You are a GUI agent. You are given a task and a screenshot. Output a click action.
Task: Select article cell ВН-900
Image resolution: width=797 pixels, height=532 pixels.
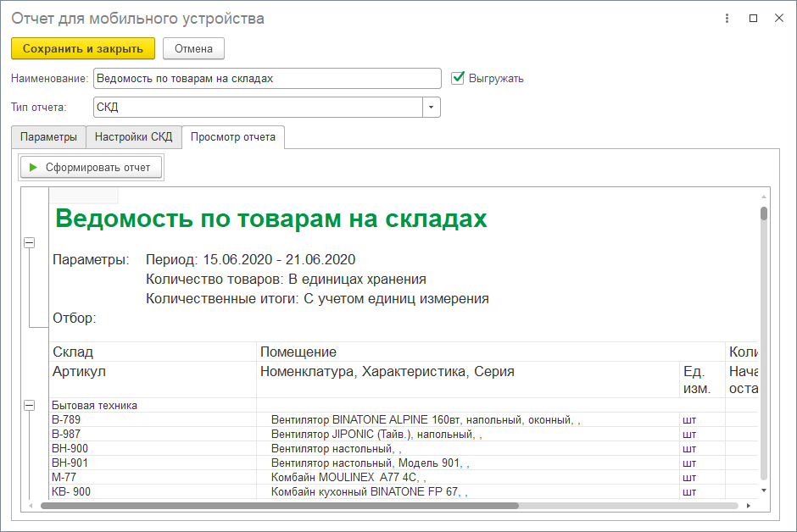[153, 449]
